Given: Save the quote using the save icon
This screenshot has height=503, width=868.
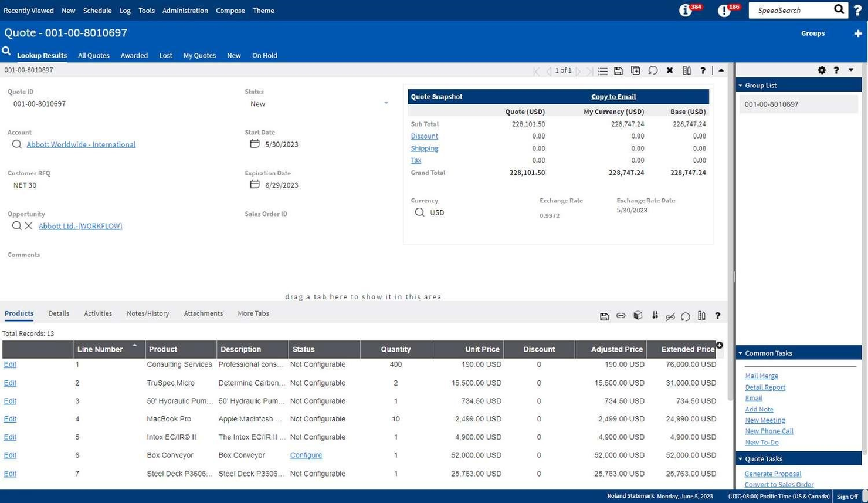Looking at the screenshot, I should pos(618,70).
